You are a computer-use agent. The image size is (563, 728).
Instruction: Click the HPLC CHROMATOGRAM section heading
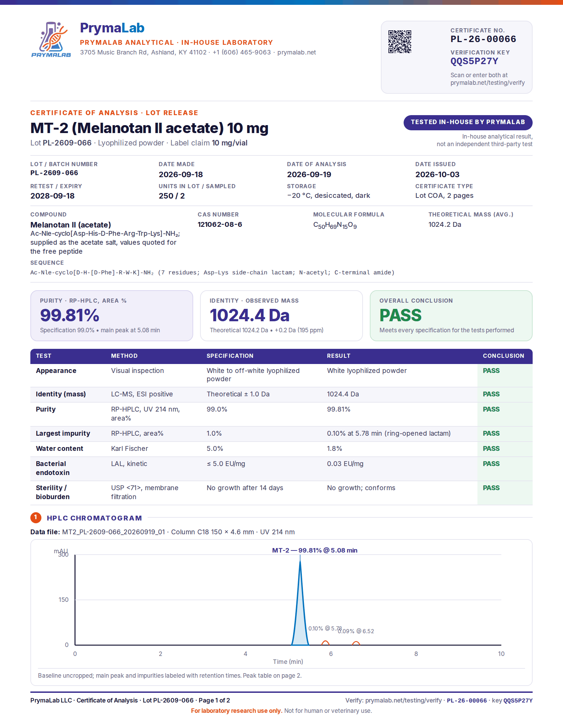click(95, 518)
